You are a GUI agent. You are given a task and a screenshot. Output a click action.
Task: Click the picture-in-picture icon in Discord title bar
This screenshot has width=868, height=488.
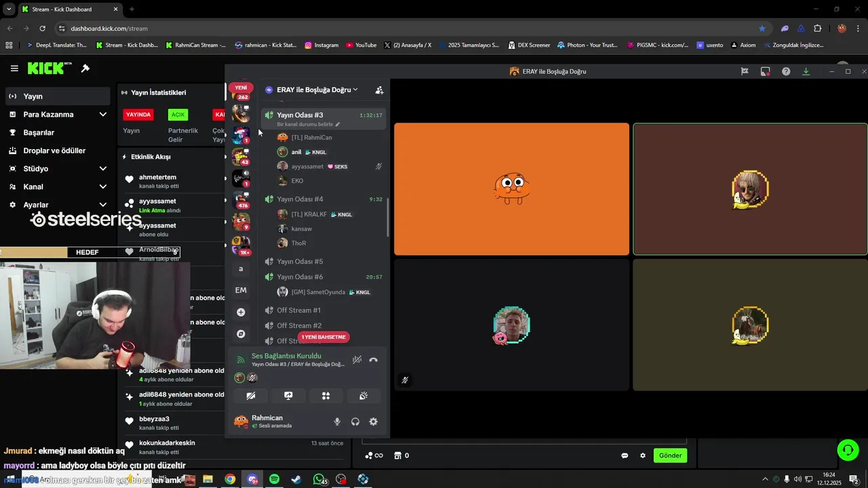[x=766, y=71]
